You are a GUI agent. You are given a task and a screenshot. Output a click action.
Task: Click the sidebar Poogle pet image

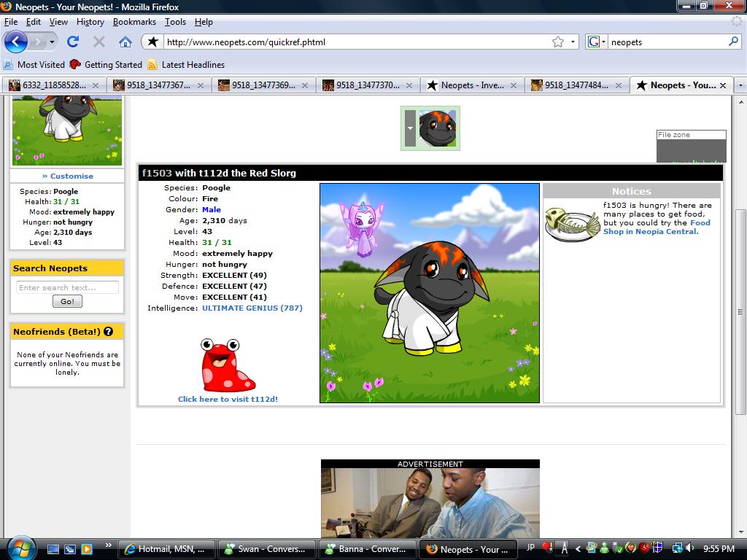67,130
